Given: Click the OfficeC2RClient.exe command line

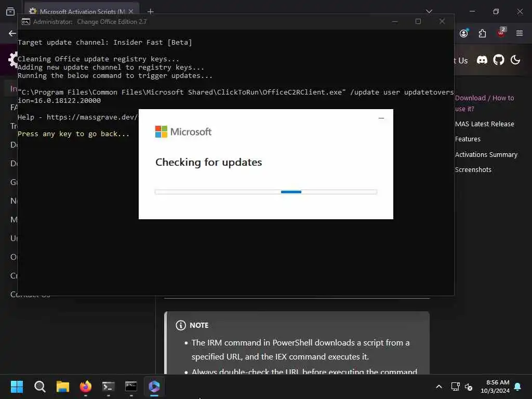Looking at the screenshot, I should pos(235,96).
